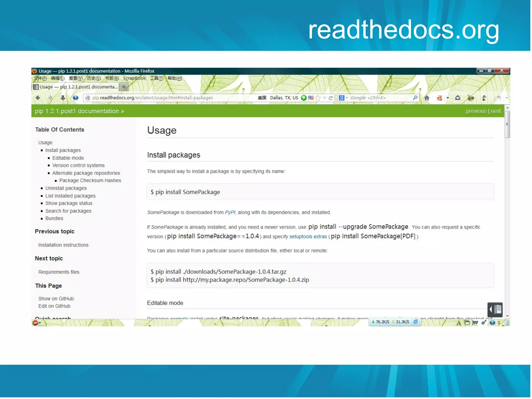Open List installed packages in the contents
This screenshot has width=532, height=399.
pos(70,196)
